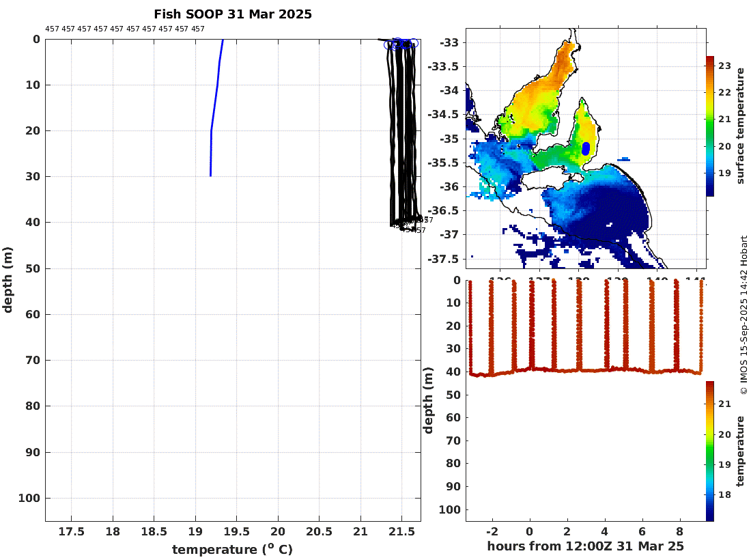
Task: Click the '8' hour tick on the time axis
Action: tap(679, 531)
